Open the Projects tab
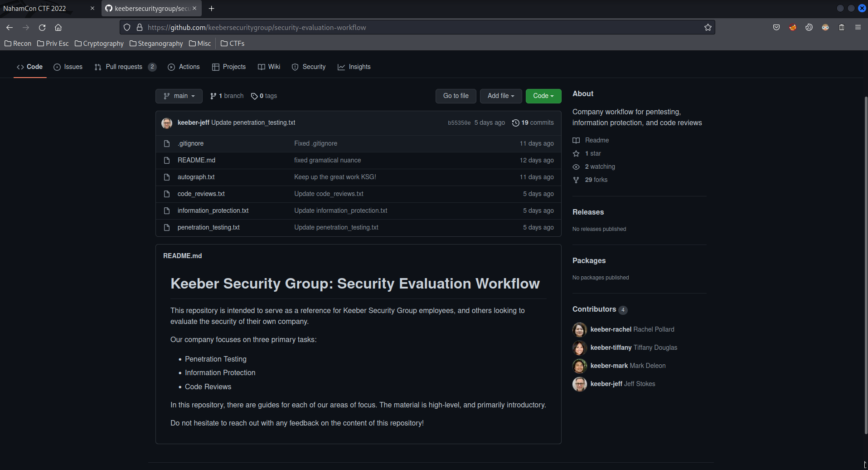 (229, 67)
